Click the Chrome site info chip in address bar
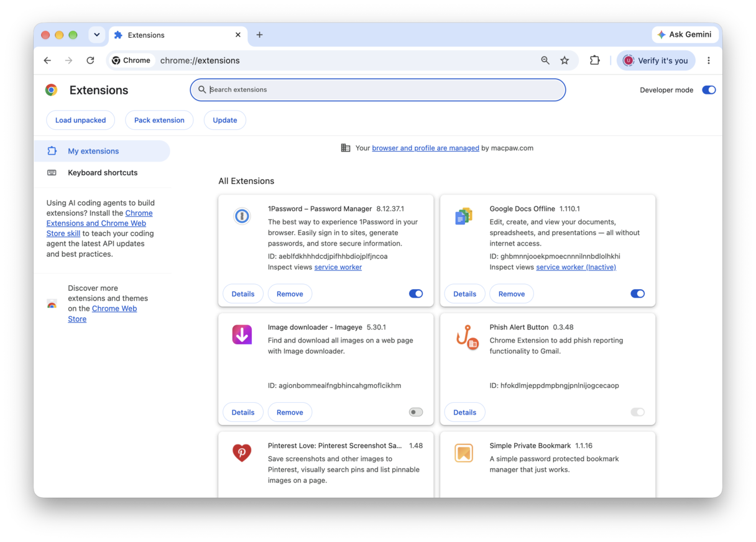The height and width of the screenshot is (542, 756). [131, 60]
